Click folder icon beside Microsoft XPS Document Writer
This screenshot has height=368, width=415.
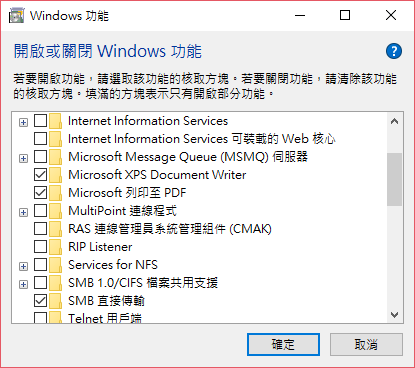coord(55,175)
